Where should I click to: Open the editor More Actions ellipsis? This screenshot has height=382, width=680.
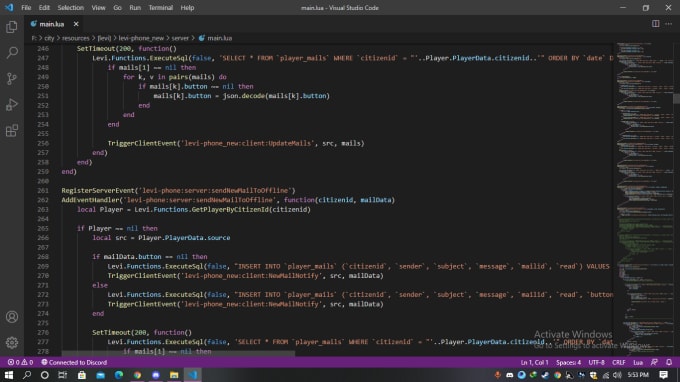pos(668,24)
